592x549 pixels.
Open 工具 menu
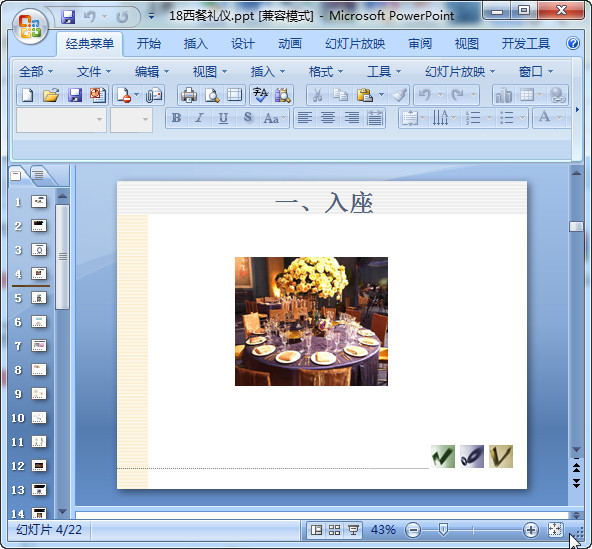[x=384, y=71]
